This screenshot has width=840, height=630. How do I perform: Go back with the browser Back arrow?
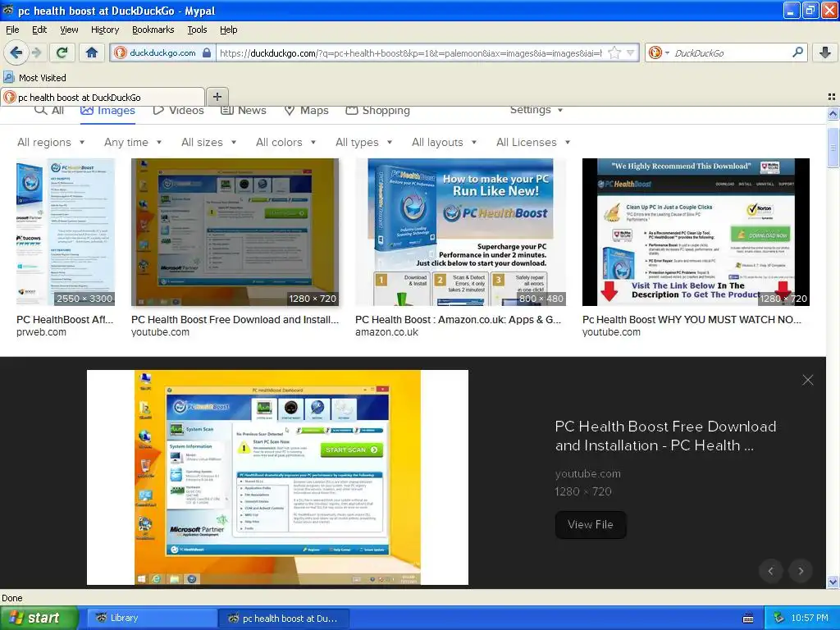point(16,52)
